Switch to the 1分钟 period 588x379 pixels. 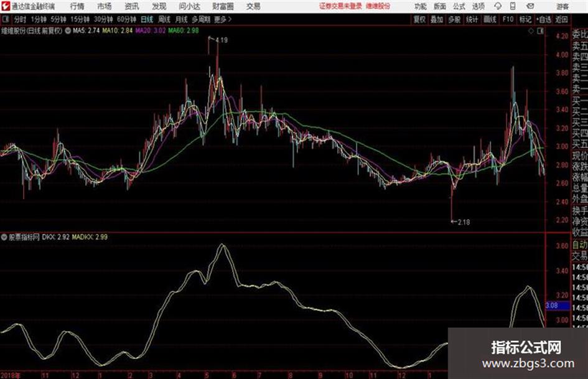tap(39, 19)
